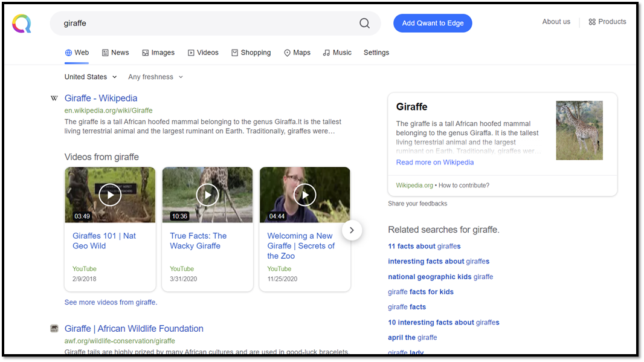Select the Web tab

point(77,53)
